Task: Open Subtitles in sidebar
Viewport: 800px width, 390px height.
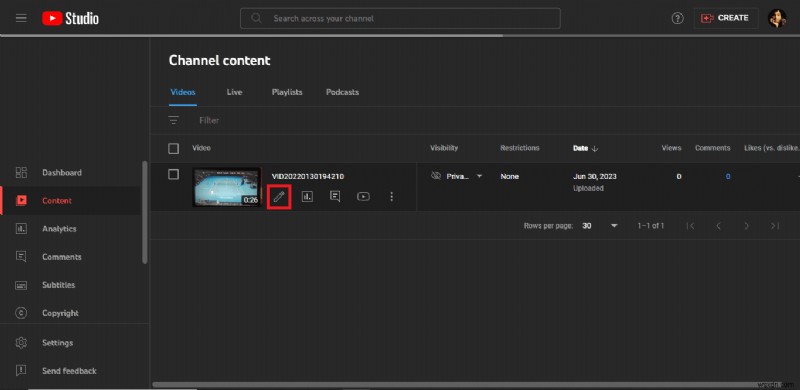Action: tap(70, 285)
